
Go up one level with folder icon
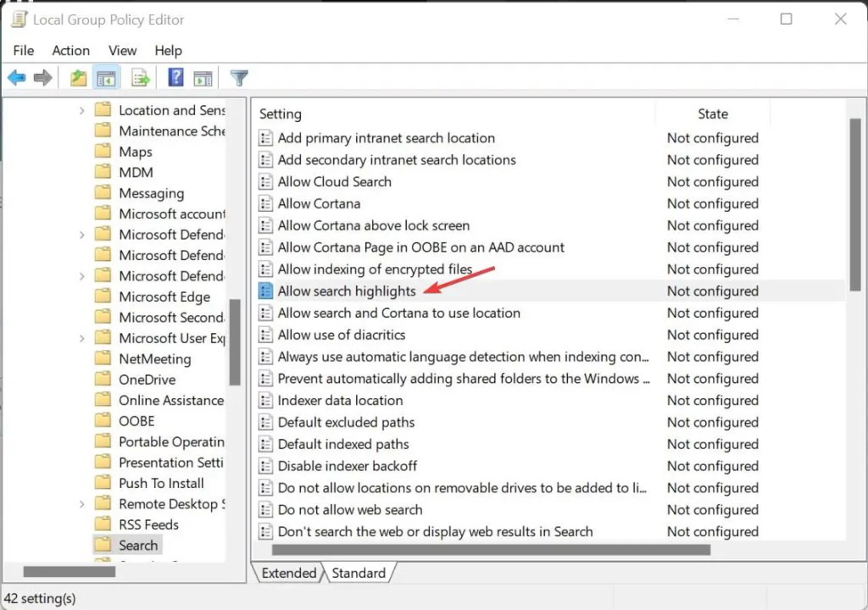coord(78,78)
